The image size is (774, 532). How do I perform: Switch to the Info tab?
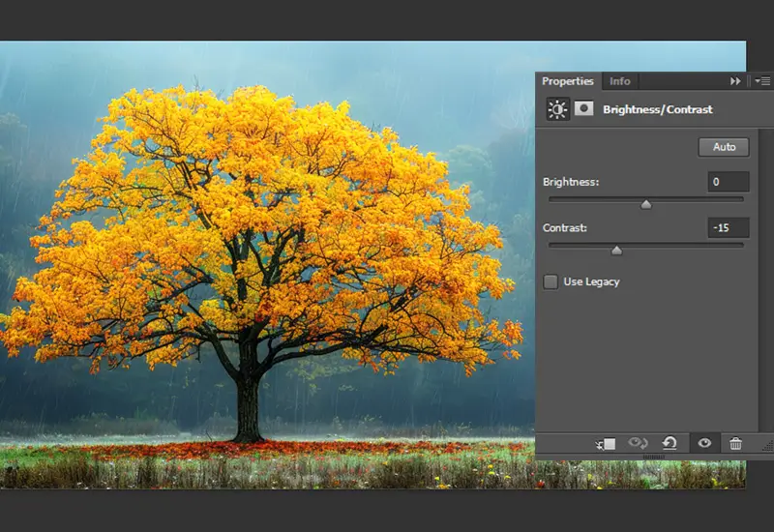click(x=619, y=81)
